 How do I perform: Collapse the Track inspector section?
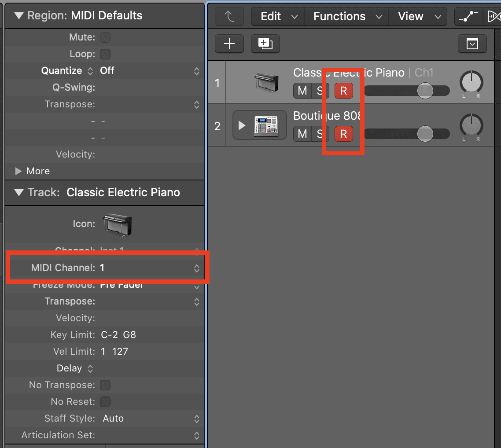pos(19,193)
